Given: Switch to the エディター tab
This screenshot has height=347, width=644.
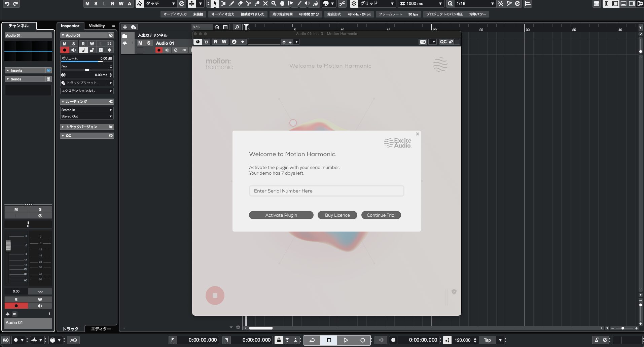Looking at the screenshot, I should coord(101,329).
